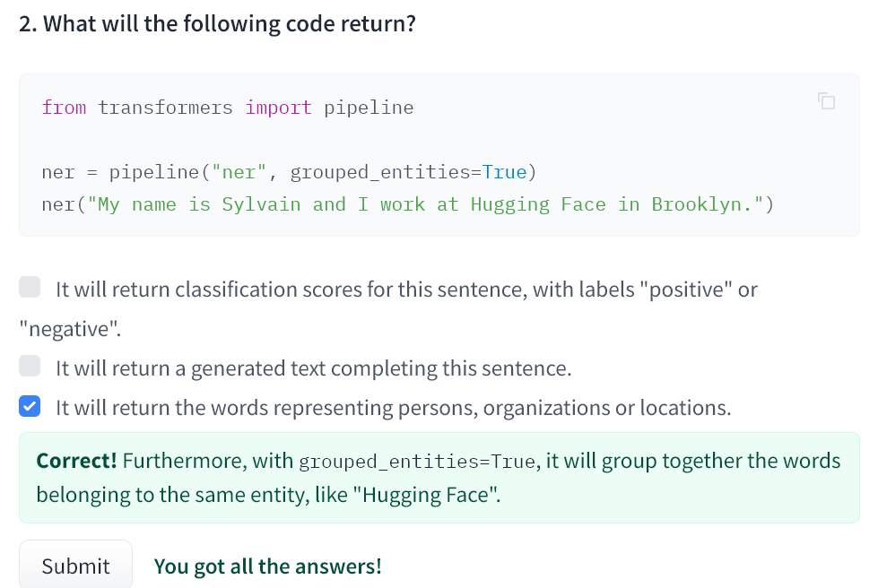This screenshot has height=588, width=878.
Task: Tick the generated text completion checkbox
Action: coord(30,367)
